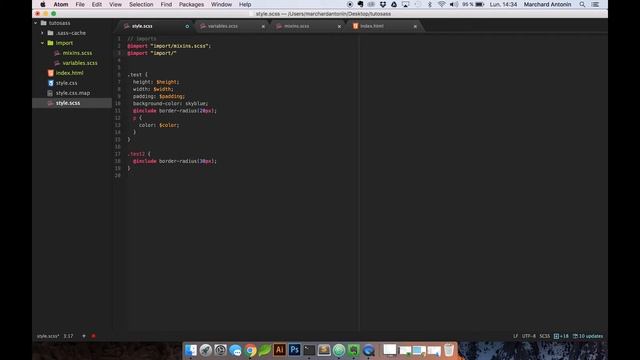Viewport: 640px width, 360px height.
Task: Close the variables.scss tab
Action: [x=263, y=27]
